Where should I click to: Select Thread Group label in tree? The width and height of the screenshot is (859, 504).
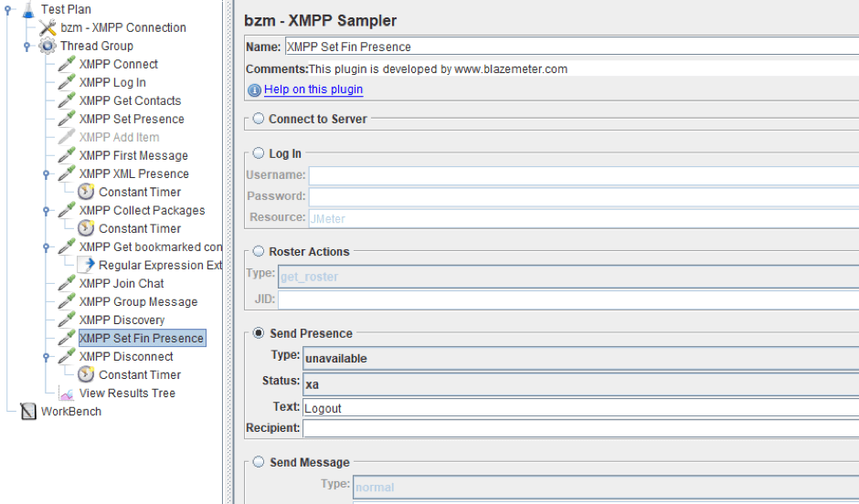click(97, 46)
